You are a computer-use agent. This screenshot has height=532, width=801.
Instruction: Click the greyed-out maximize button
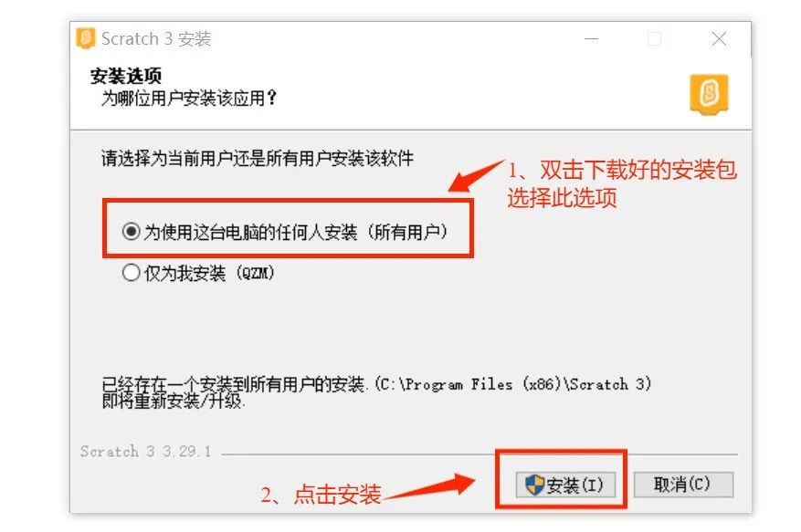pos(654,39)
